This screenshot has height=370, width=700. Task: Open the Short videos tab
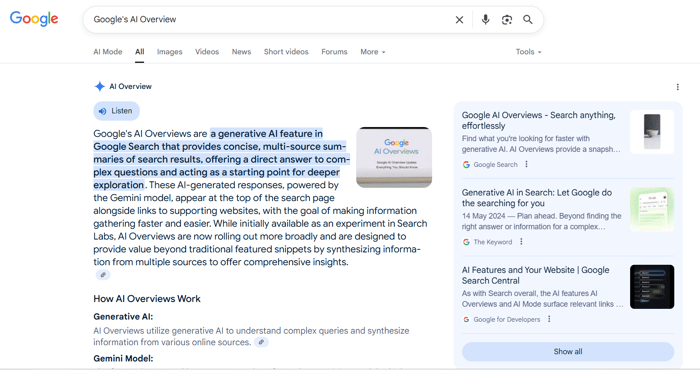(286, 52)
